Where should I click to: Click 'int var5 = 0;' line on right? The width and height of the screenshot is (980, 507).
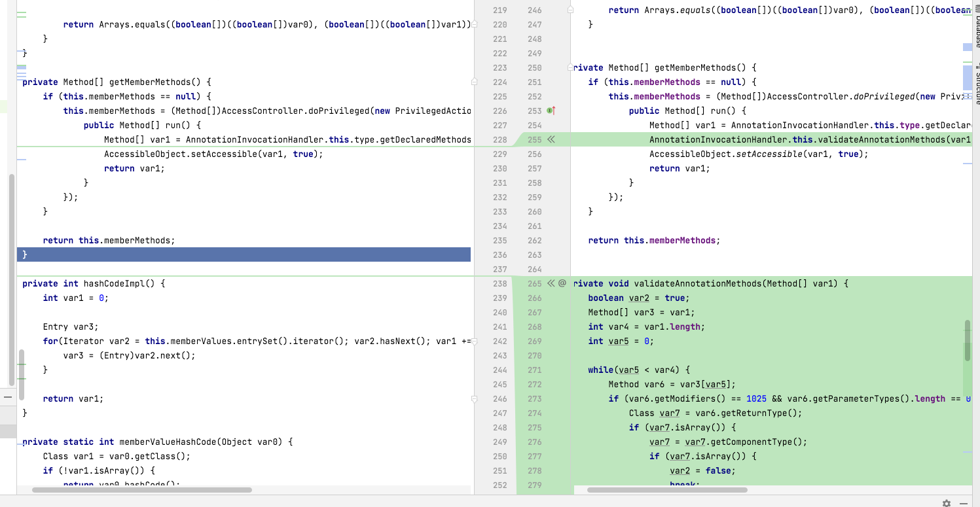[x=621, y=341]
